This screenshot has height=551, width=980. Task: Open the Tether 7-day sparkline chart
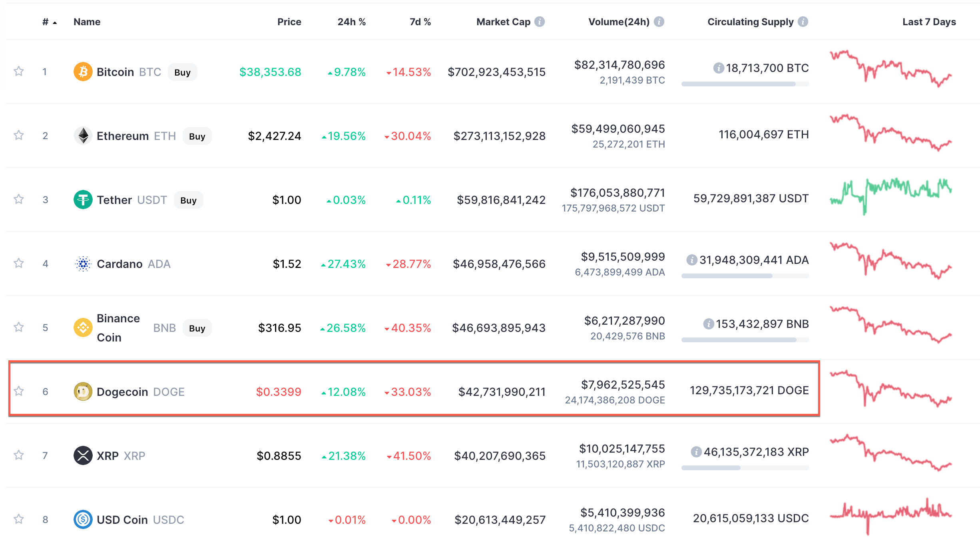890,195
